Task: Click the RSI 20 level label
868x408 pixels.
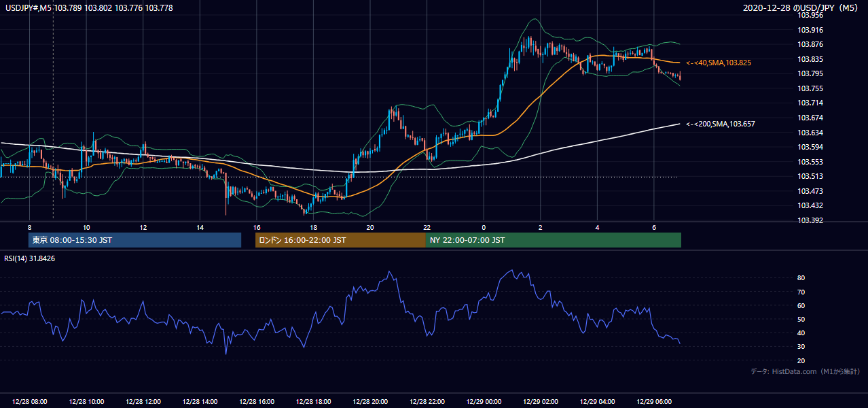Action: click(x=801, y=360)
